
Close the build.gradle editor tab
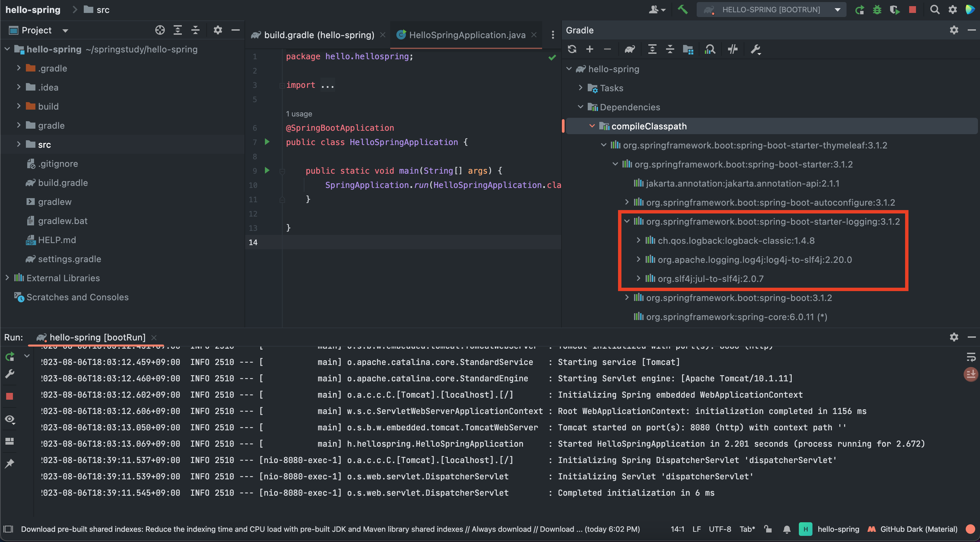click(x=383, y=35)
